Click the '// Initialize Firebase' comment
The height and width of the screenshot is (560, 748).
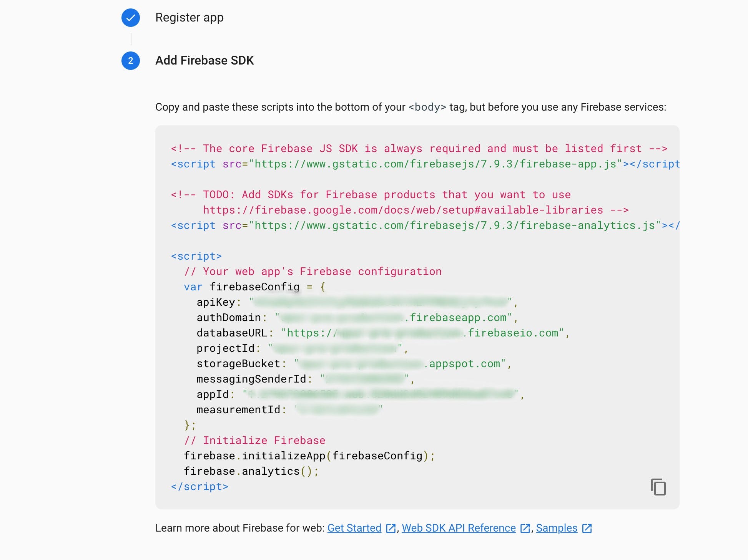coord(255,441)
